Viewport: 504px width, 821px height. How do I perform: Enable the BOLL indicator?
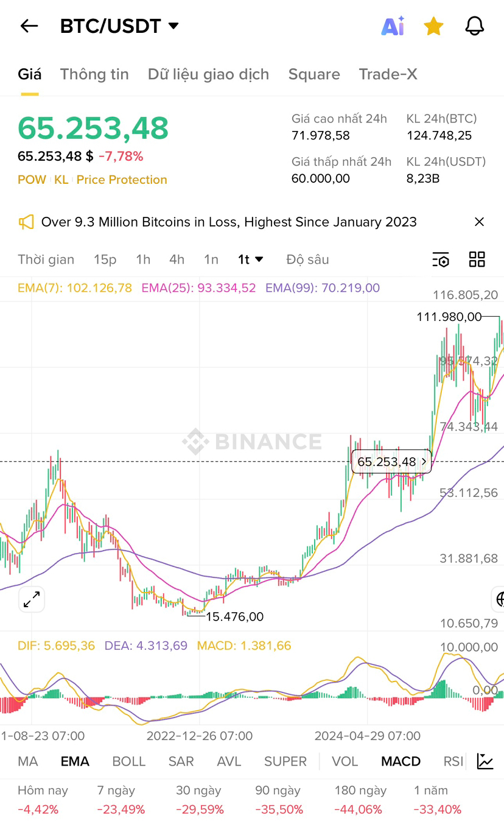click(x=129, y=761)
